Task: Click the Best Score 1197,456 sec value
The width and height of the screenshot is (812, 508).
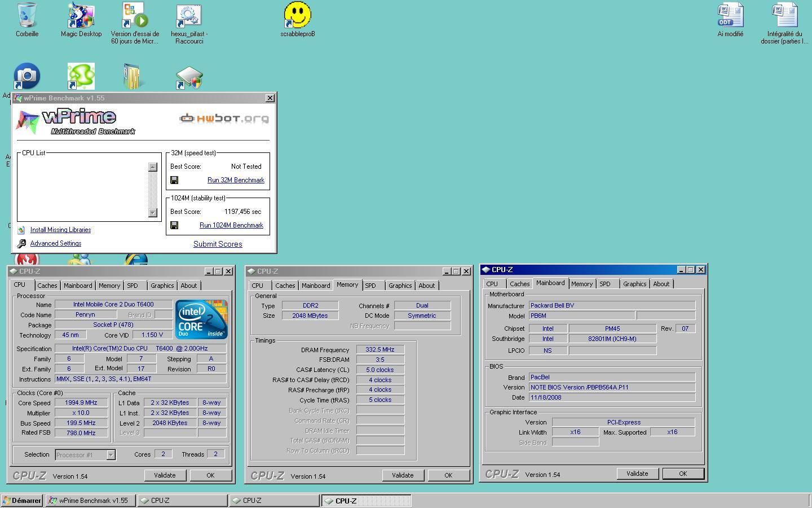Action: pyautogui.click(x=242, y=212)
